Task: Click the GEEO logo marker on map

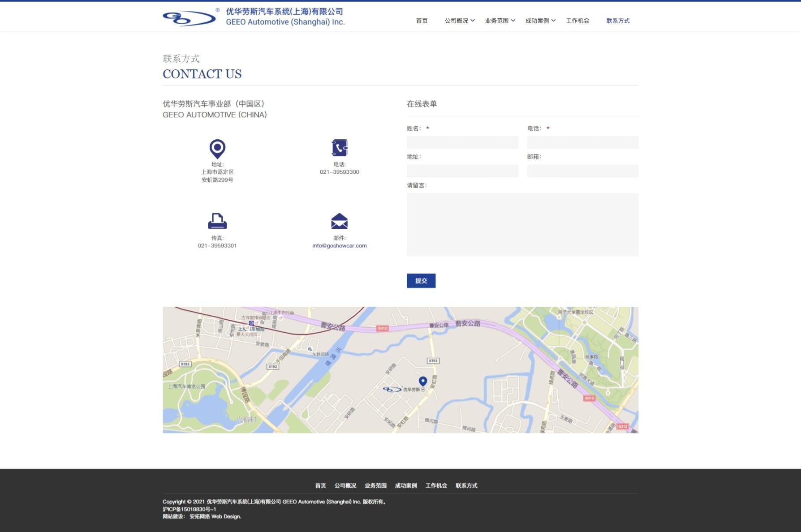Action: [392, 390]
